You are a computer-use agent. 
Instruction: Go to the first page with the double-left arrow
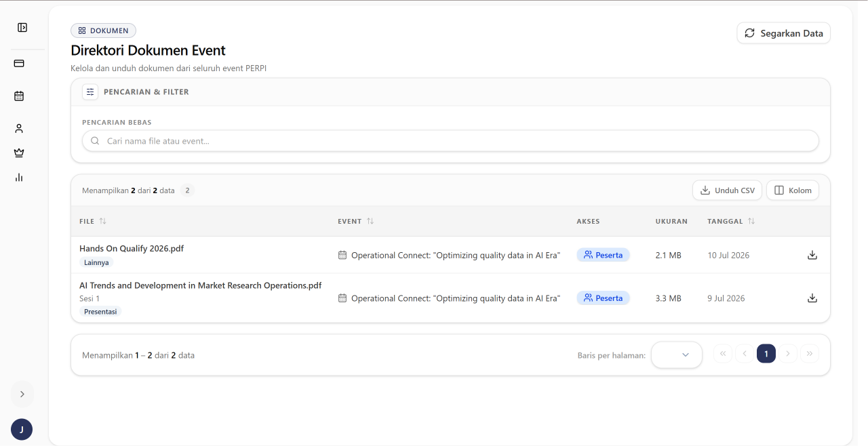click(x=723, y=354)
